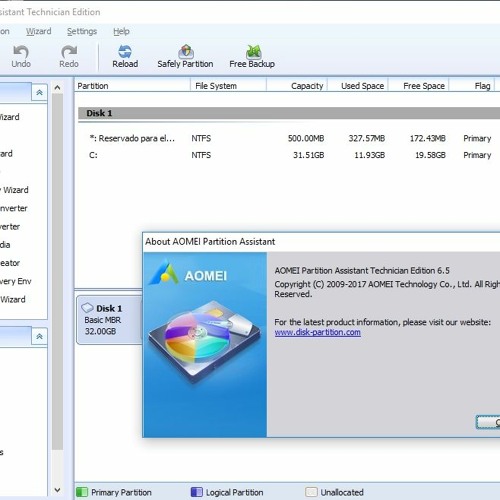Select the Disk 1 drive icon in disk map
This screenshot has height=500, width=500.
coord(87,307)
